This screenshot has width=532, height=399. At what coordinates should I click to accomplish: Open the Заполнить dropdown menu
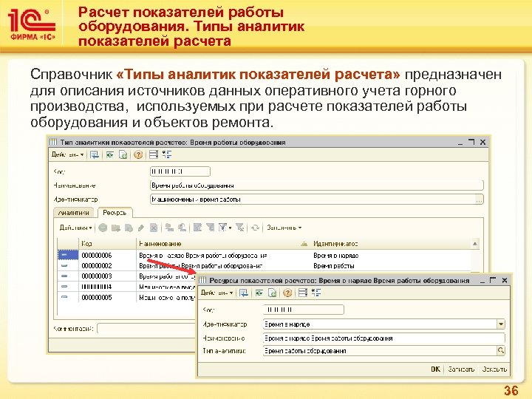[284, 228]
